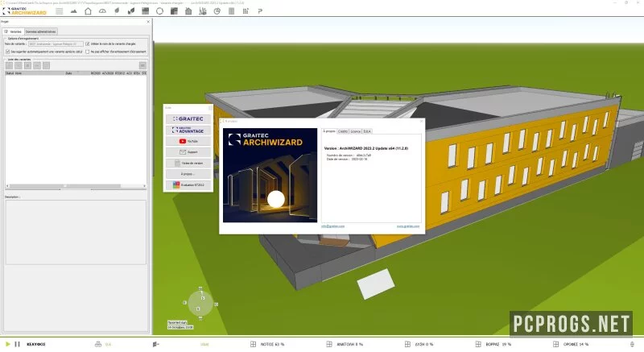Click the 'Version : ArchiWIZARD 2023.2 Update x64' text
The height and width of the screenshot is (352, 644).
coord(366,148)
